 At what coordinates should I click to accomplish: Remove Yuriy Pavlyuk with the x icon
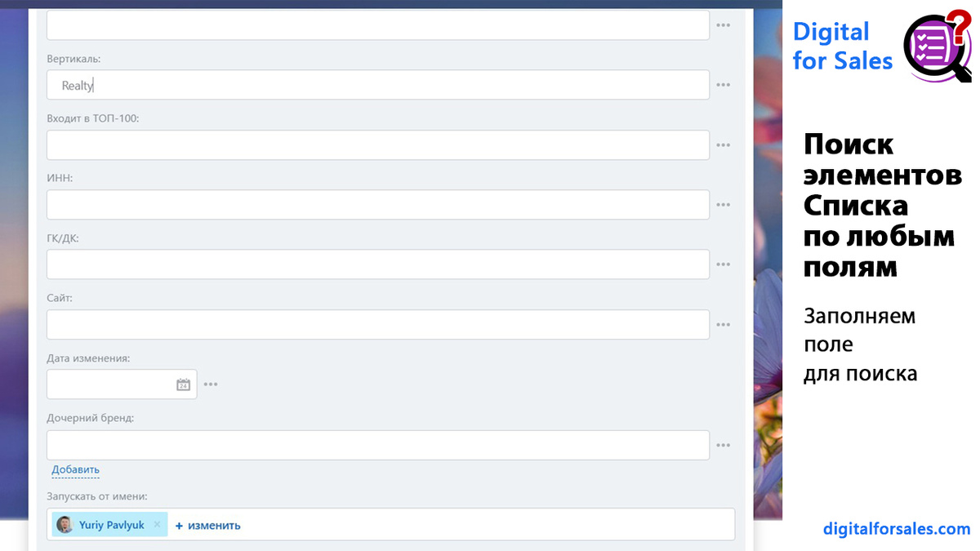click(x=157, y=525)
